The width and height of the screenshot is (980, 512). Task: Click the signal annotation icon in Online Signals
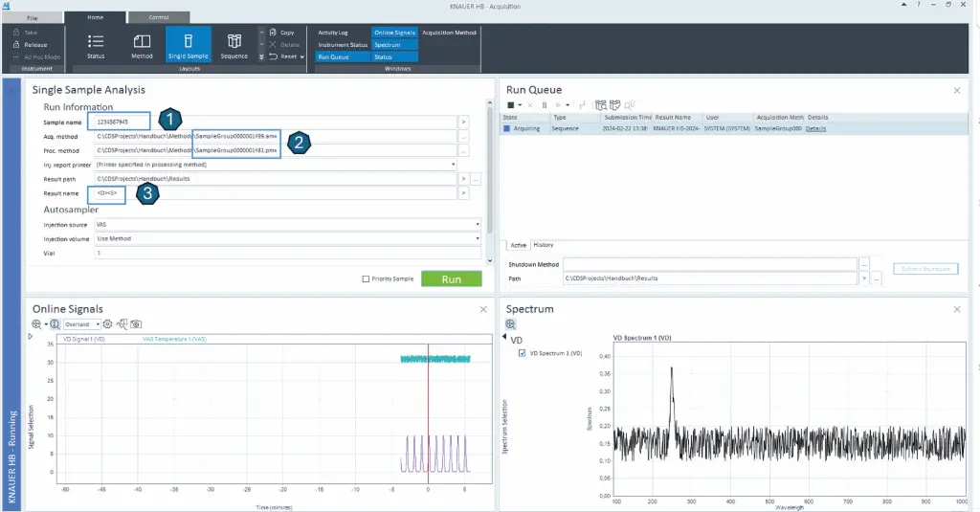pyautogui.click(x=122, y=324)
